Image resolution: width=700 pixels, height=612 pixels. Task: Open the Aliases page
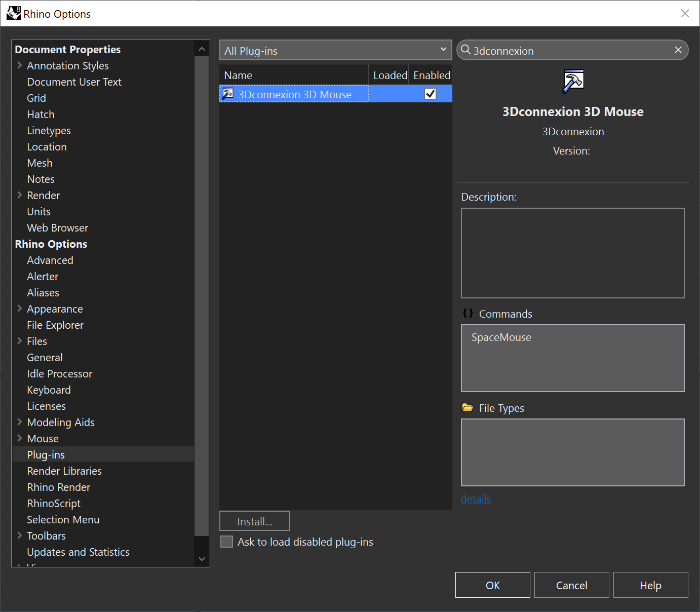coord(43,292)
